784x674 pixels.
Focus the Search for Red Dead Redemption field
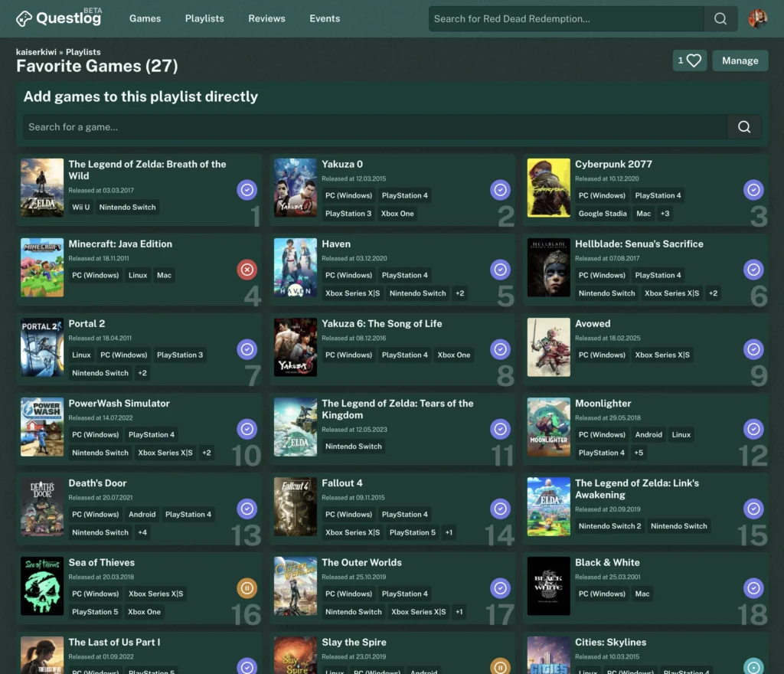click(x=566, y=18)
